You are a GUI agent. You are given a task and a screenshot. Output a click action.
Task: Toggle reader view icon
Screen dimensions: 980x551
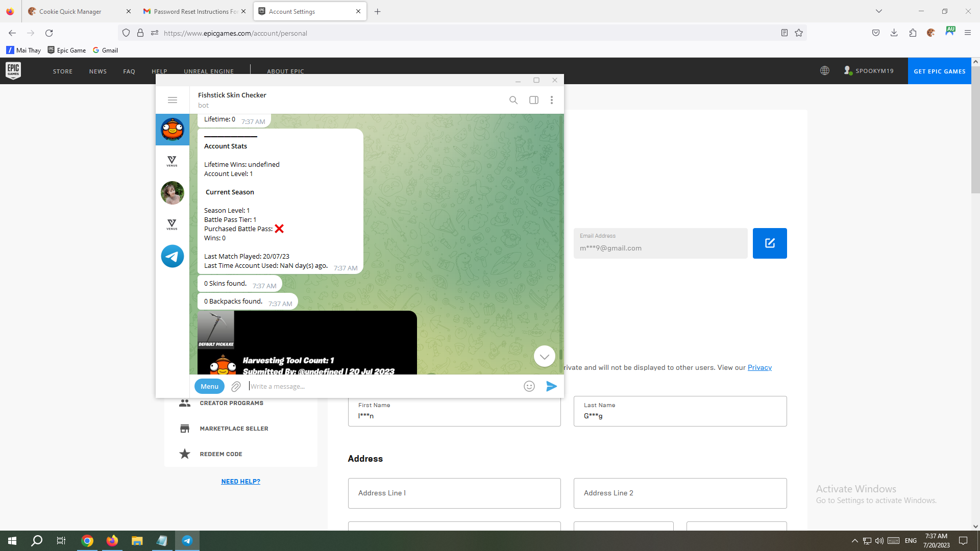click(785, 33)
